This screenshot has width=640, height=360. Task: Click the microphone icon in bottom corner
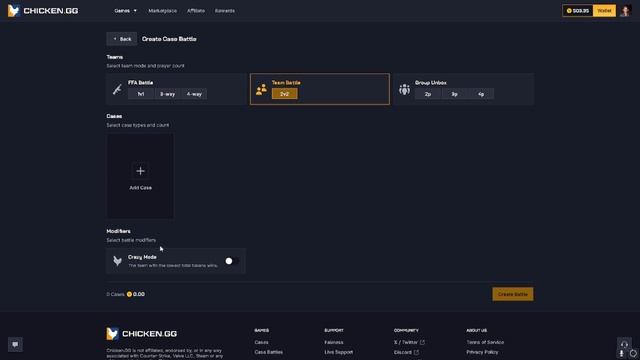click(x=622, y=353)
